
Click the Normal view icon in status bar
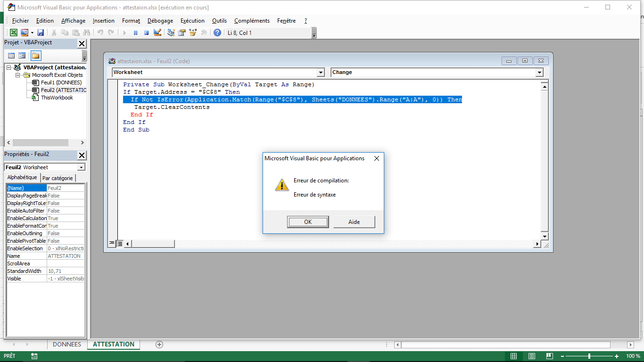click(514, 356)
